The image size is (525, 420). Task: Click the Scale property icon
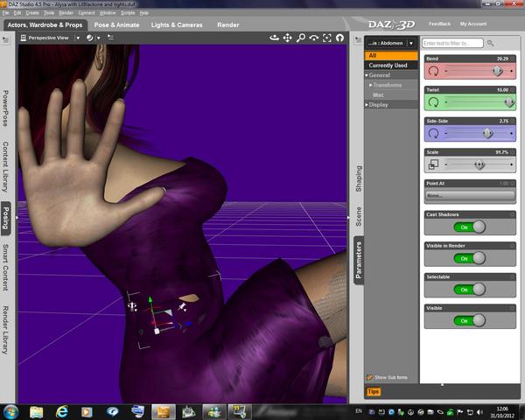433,164
